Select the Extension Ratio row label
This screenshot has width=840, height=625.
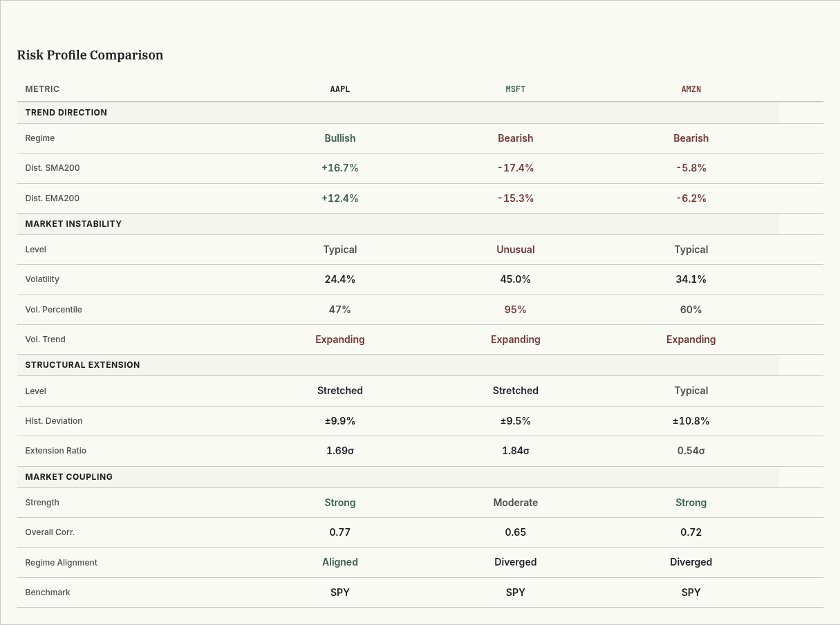pos(55,450)
